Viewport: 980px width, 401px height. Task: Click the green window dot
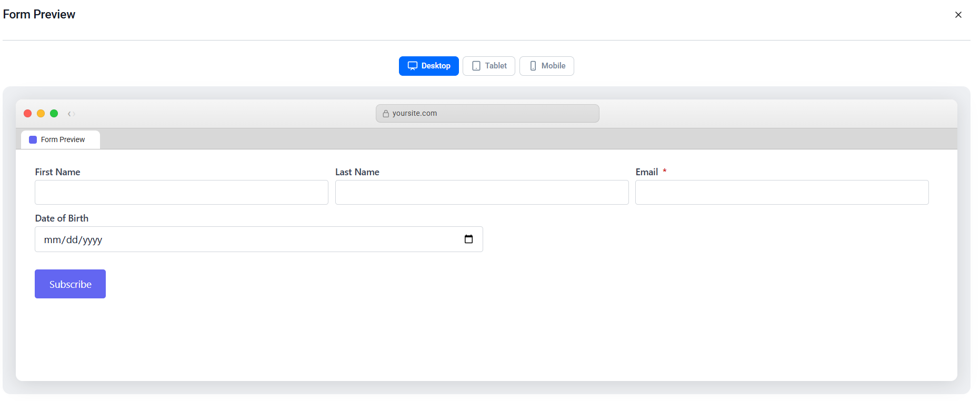(54, 114)
